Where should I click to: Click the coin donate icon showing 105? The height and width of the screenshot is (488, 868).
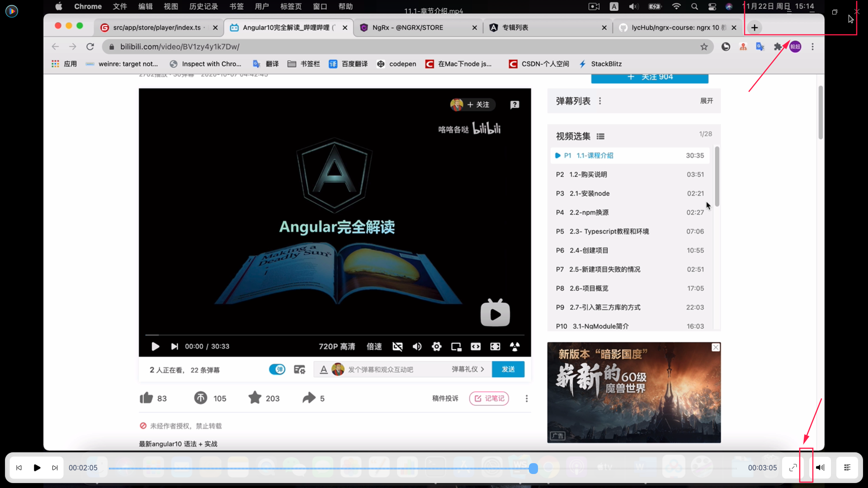[x=201, y=398]
